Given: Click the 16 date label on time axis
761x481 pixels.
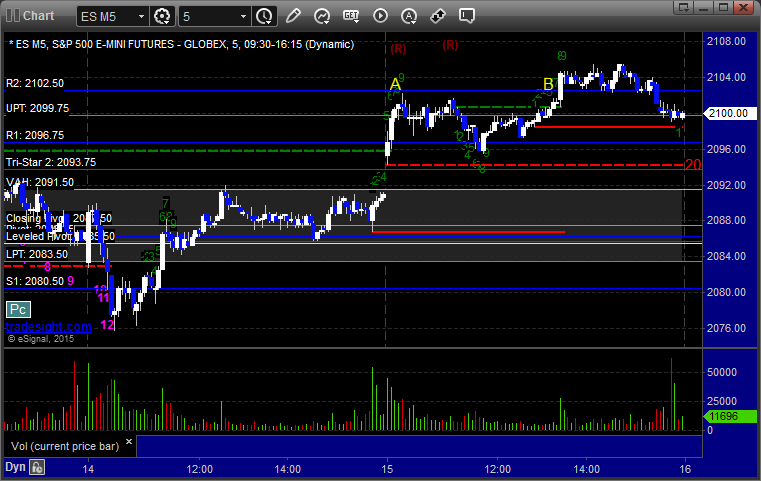Looking at the screenshot, I should (x=685, y=469).
